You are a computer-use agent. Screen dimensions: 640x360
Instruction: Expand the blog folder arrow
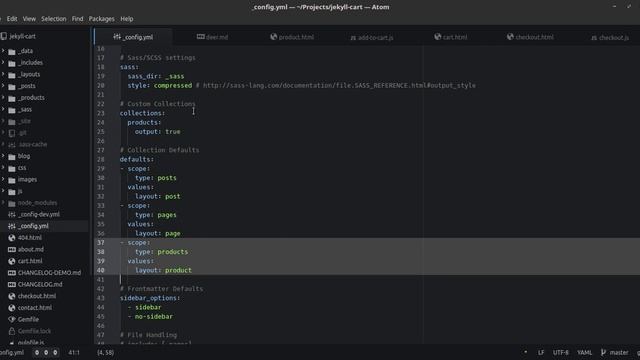pyautogui.click(x=3, y=156)
